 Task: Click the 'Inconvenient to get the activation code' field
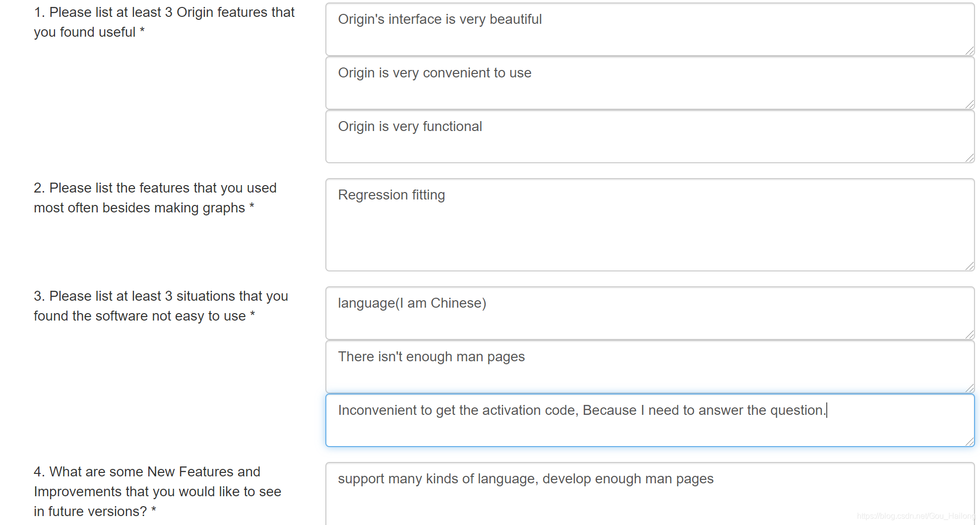650,420
